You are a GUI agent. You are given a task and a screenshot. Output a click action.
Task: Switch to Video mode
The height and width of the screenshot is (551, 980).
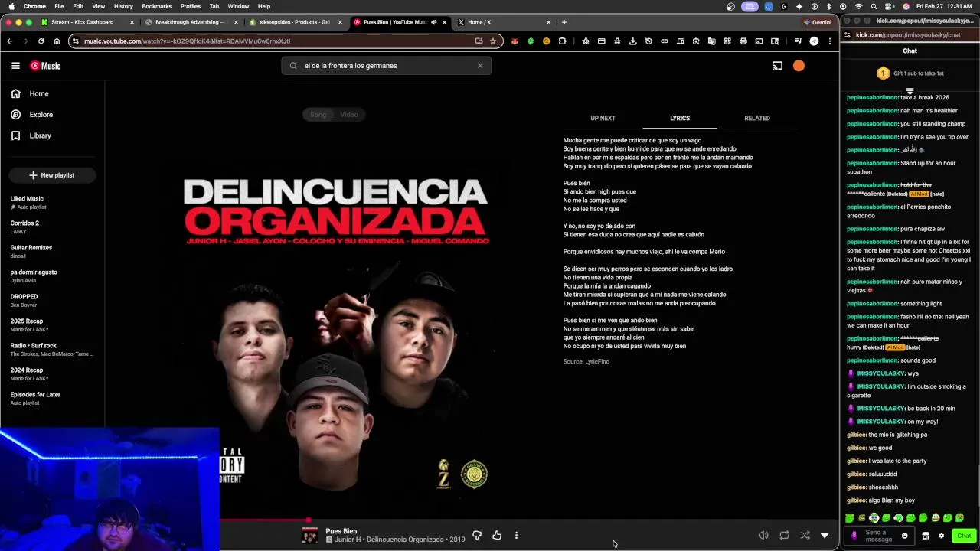pos(349,115)
